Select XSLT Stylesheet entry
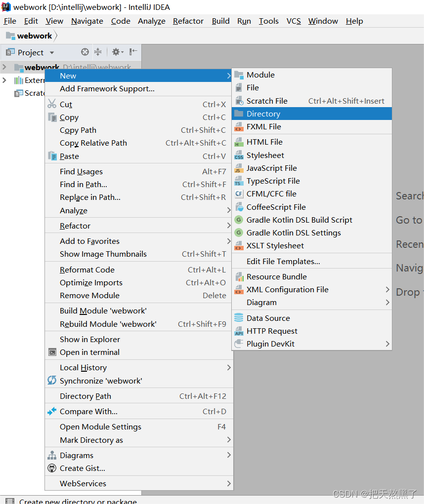The width and height of the screenshot is (424, 504). (312, 245)
